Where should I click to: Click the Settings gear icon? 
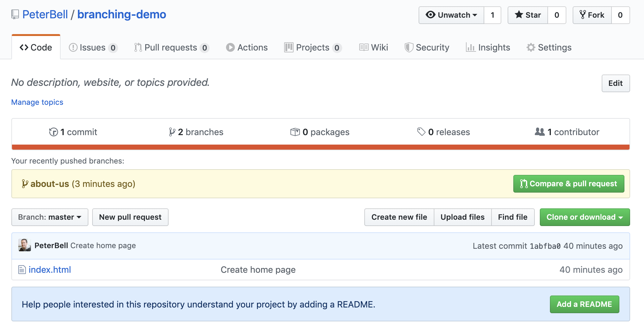[x=531, y=47]
